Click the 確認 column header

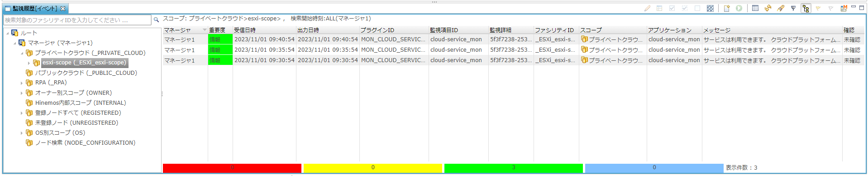tap(854, 30)
